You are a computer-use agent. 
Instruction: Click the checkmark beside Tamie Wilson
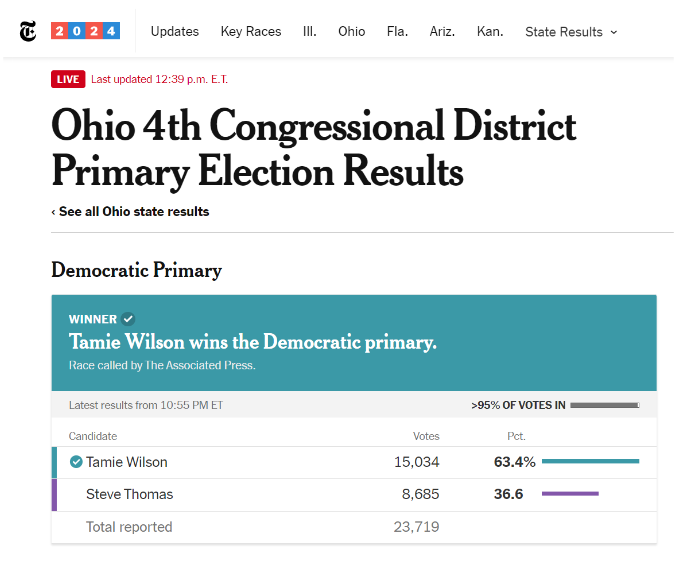point(76,462)
